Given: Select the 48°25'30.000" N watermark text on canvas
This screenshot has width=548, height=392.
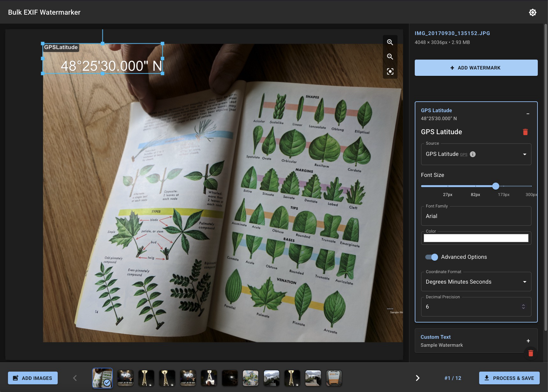Looking at the screenshot, I should click(111, 66).
